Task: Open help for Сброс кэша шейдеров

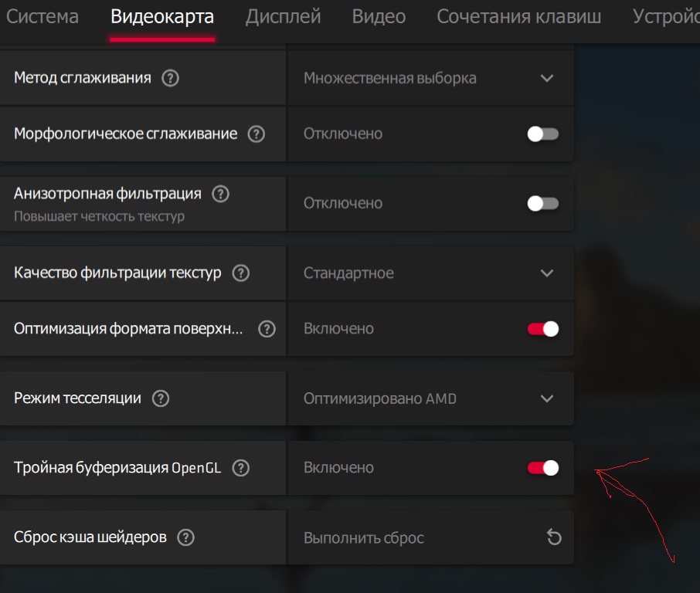Action: pos(186,537)
